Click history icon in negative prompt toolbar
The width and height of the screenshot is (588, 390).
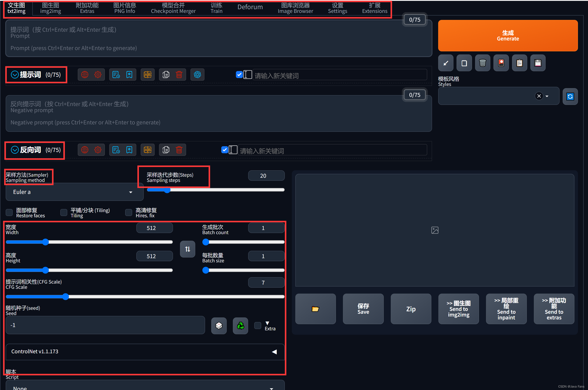pos(116,150)
